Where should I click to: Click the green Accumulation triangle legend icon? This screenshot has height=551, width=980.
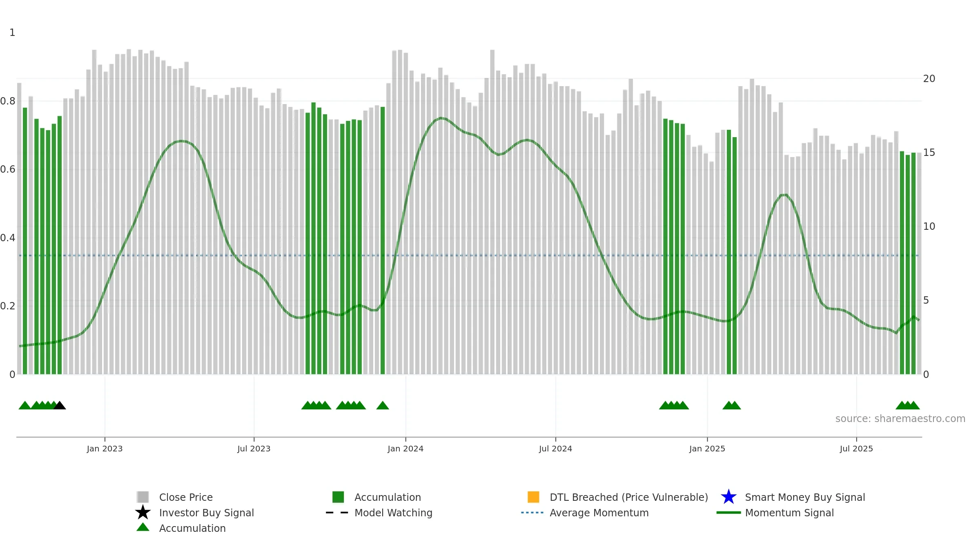point(143,527)
